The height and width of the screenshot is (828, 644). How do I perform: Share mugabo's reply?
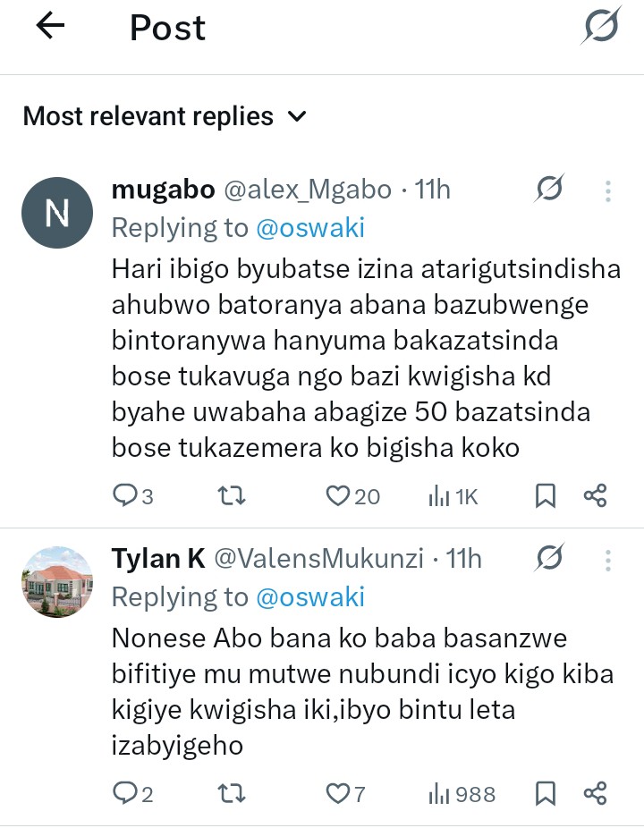point(596,495)
